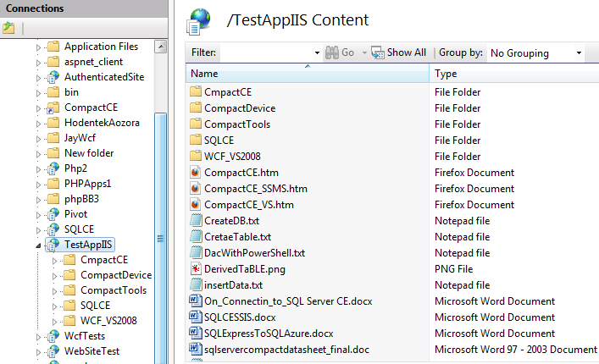Select CompactTools folder in content list
The image size is (599, 364).
click(x=237, y=124)
